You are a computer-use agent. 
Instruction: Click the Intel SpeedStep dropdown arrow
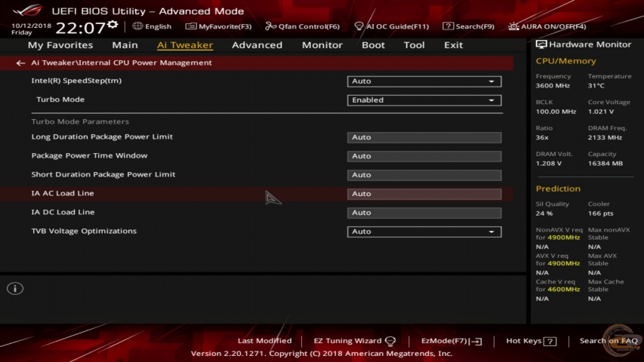491,81
